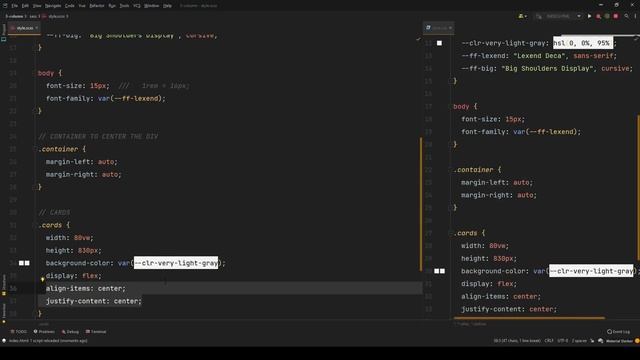This screenshot has height=360, width=640.
Task: Select the file tab in right editor pane
Action: click(438, 28)
